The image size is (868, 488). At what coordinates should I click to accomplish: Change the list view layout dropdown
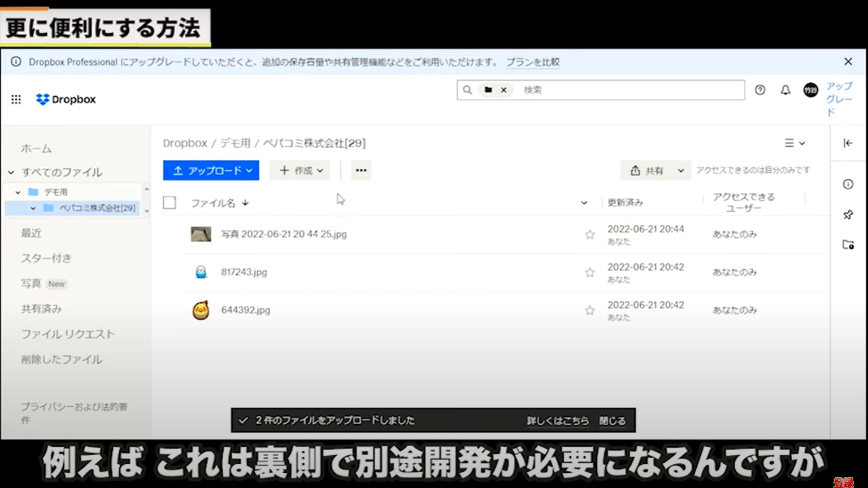pos(795,143)
